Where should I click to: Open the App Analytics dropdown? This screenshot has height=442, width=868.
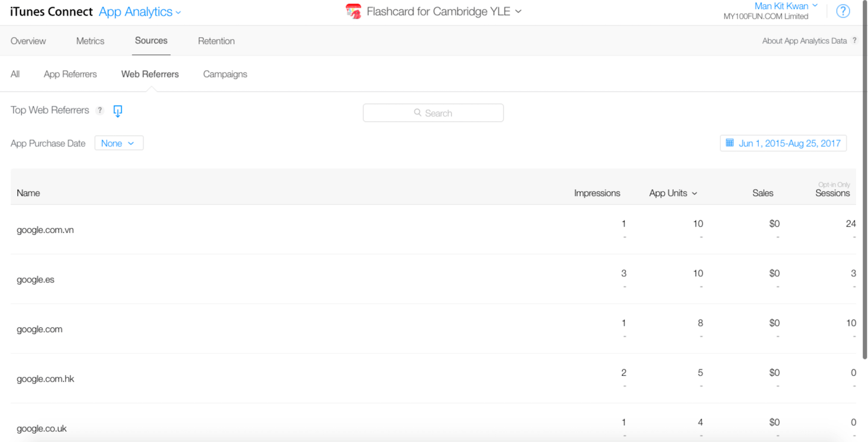tap(140, 12)
